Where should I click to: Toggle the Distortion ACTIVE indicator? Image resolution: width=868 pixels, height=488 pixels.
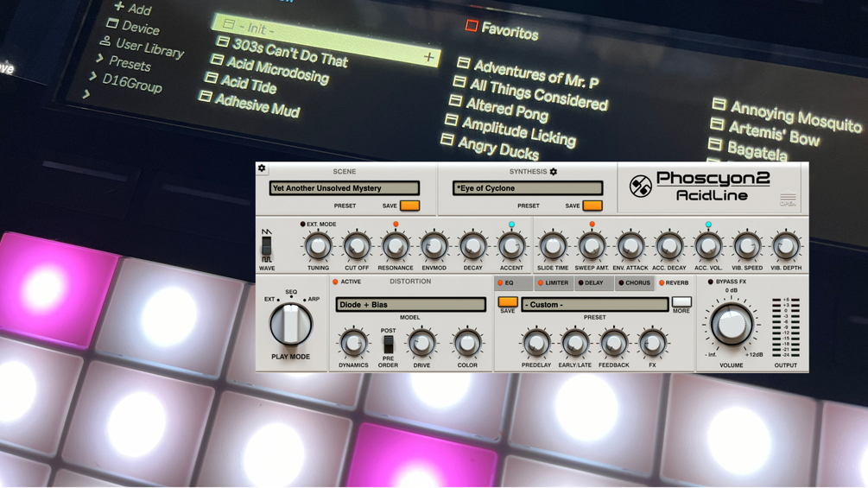[x=335, y=282]
